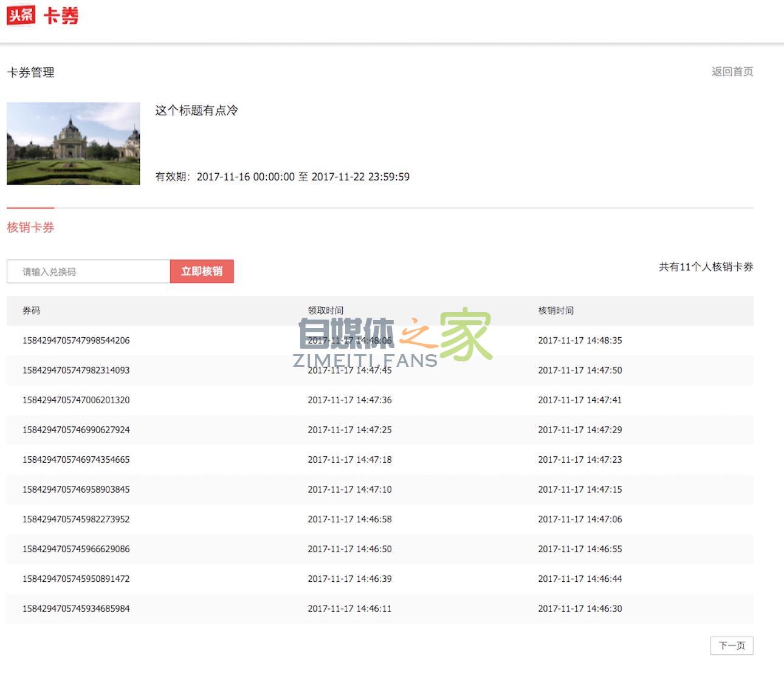Click coupon title 这个标题有点冷
784x673 pixels.
click(196, 111)
